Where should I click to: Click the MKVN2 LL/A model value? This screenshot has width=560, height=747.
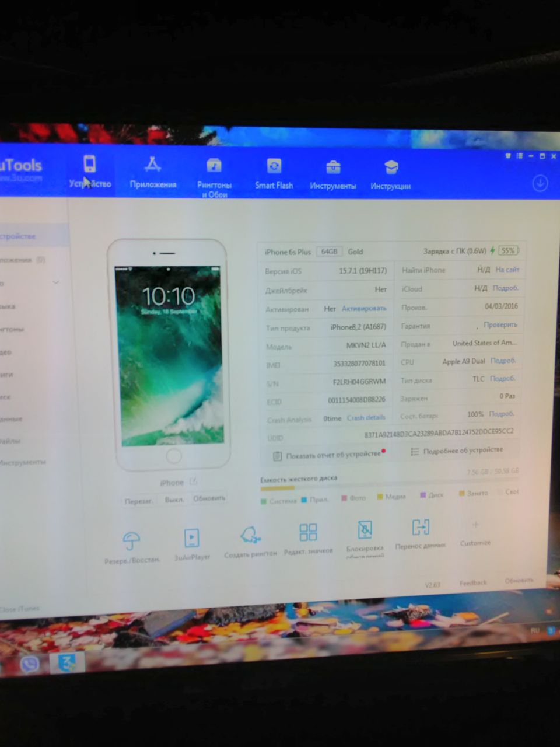point(366,345)
